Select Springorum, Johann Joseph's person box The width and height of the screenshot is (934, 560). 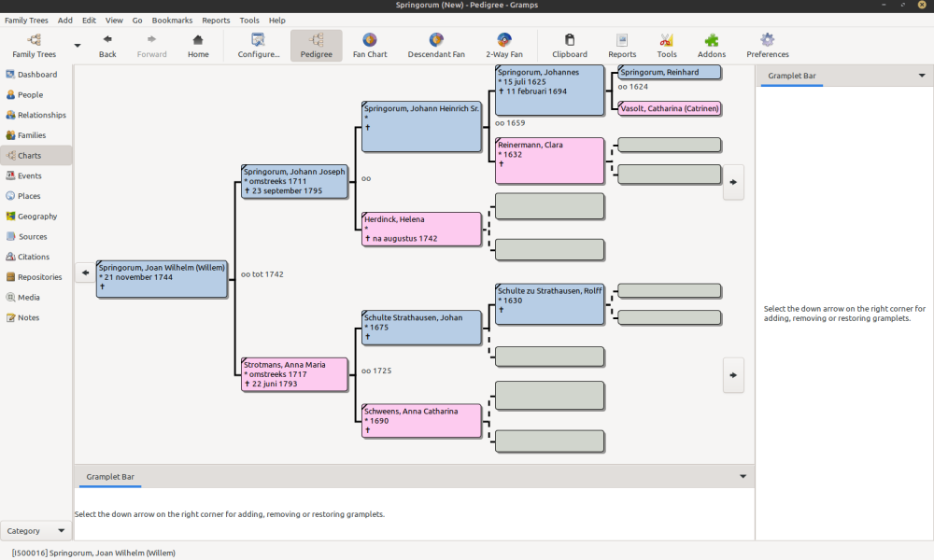tap(294, 181)
